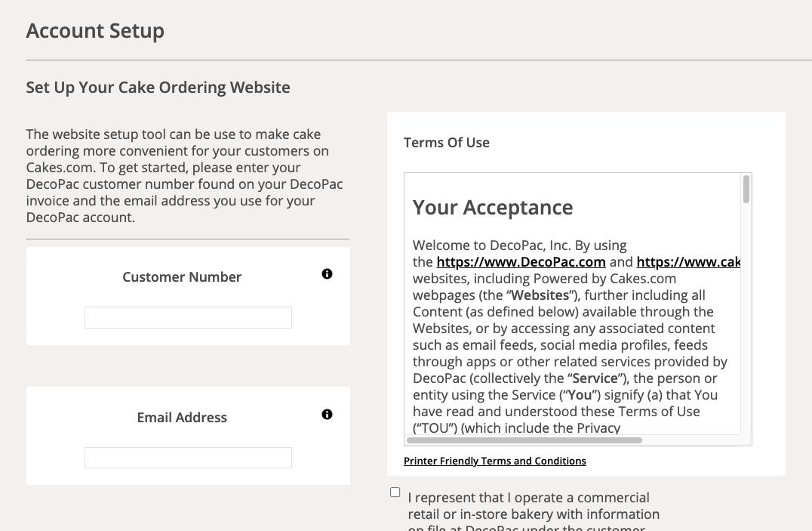812x531 pixels.
Task: Click the website setup tool intro paragraph
Action: click(x=185, y=176)
